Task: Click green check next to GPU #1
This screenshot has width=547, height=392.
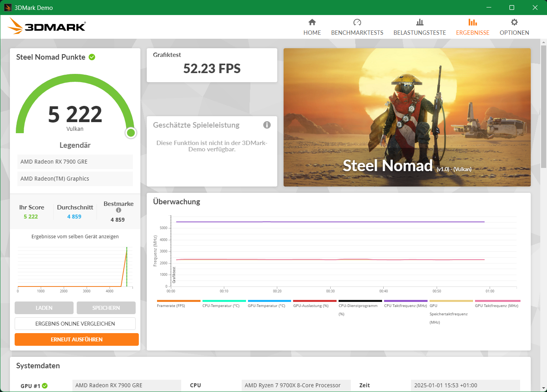Action: click(45, 386)
